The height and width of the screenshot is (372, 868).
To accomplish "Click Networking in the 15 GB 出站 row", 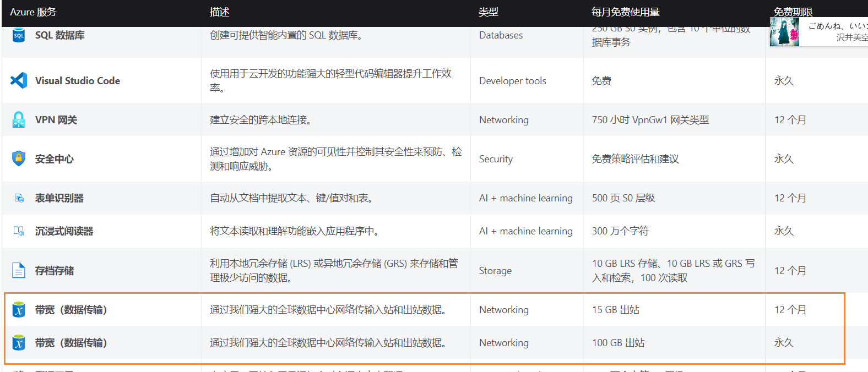I will click(x=504, y=310).
